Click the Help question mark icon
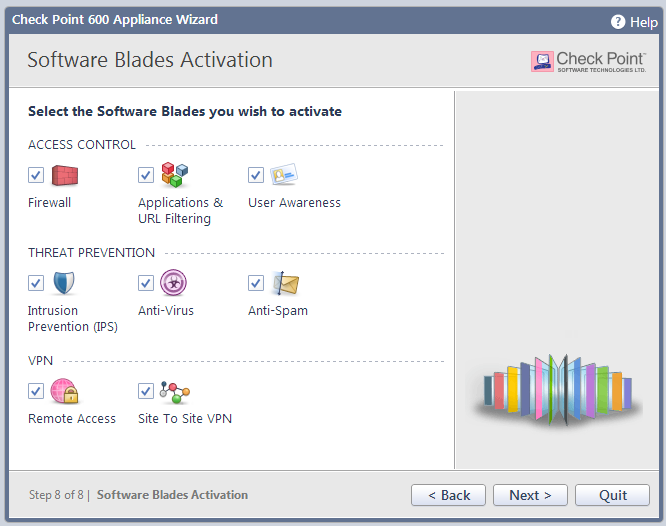 tap(619, 22)
